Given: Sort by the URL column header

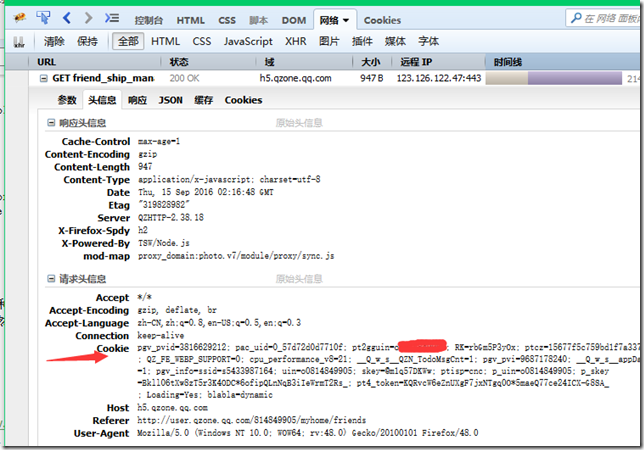Looking at the screenshot, I should click(94, 62).
